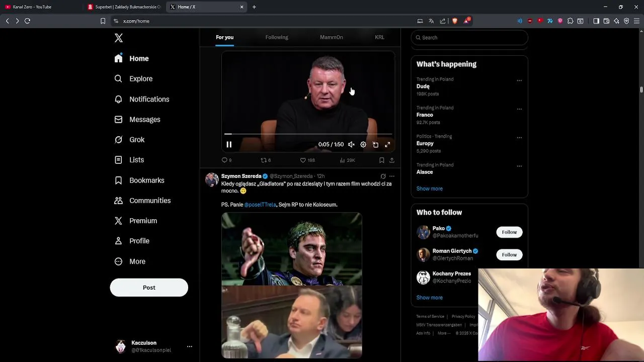Open the Premium page
Screen dimensions: 644x362
point(135,221)
